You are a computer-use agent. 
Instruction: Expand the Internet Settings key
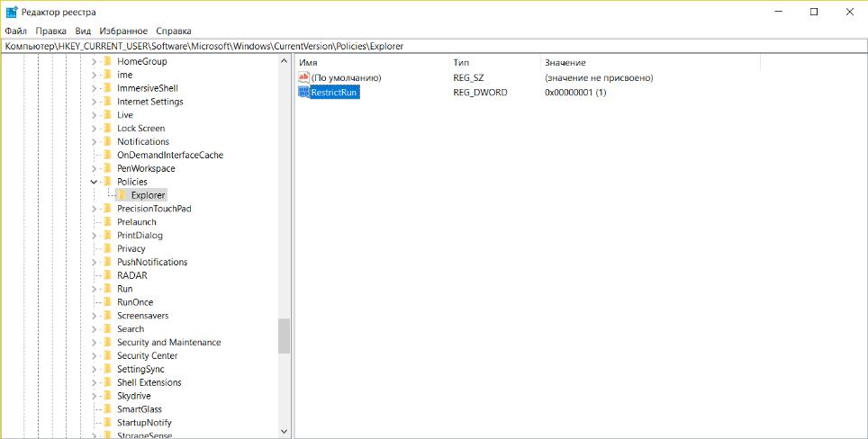94,102
